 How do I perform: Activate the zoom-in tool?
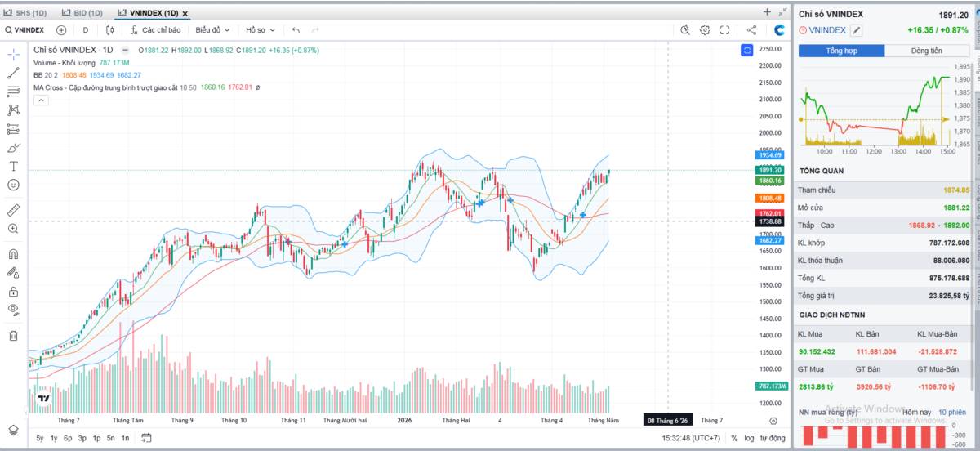coord(13,229)
